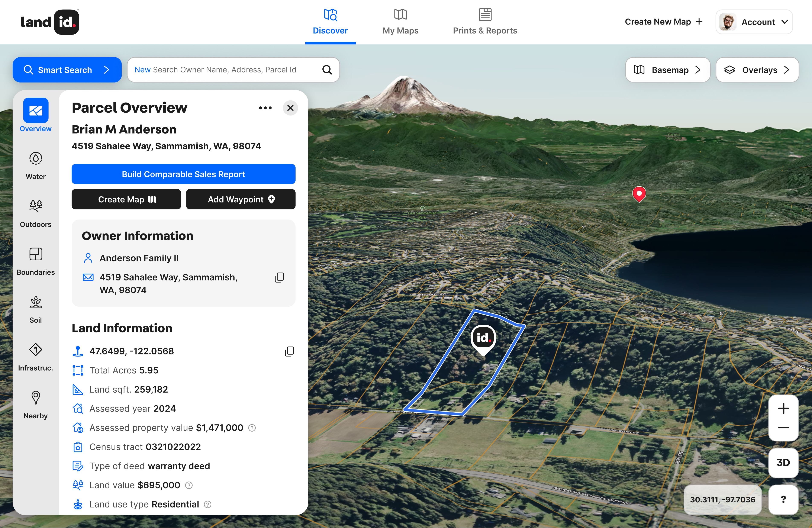Open the map help question mark button
The width and height of the screenshot is (812, 528).
pyautogui.click(x=783, y=499)
